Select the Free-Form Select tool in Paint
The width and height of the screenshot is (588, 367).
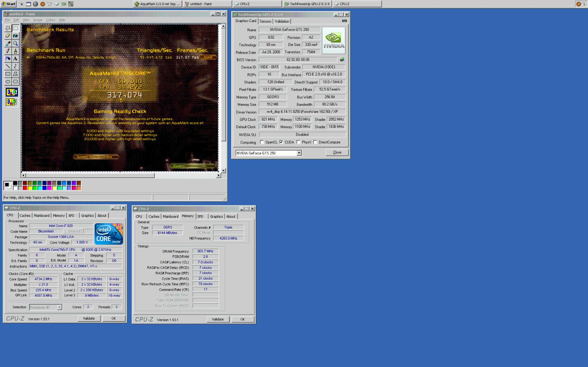click(8, 28)
